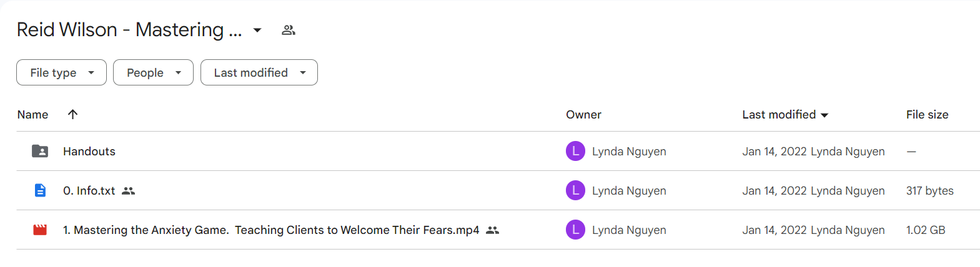Select the Mastering the Anxiety Game mp4 file

pos(271,230)
